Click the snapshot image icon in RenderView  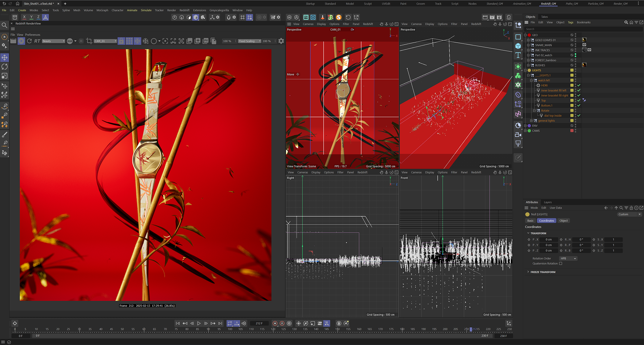[x=190, y=41]
